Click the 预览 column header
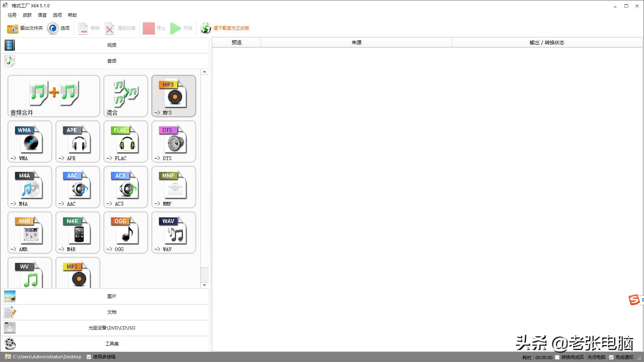 [236, 42]
